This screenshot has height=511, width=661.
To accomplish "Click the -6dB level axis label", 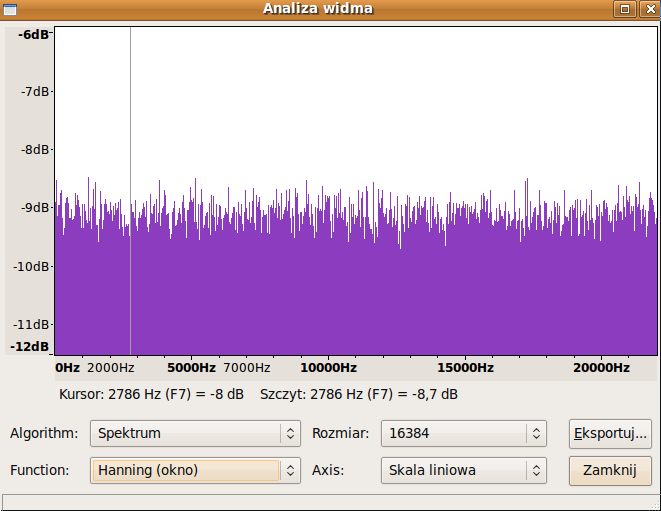I will pos(33,35).
